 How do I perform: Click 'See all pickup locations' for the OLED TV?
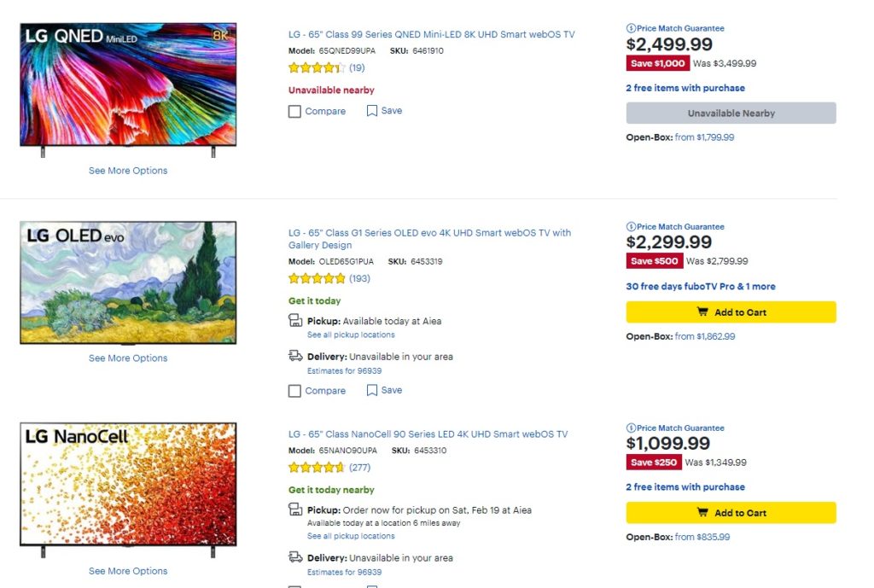(353, 335)
